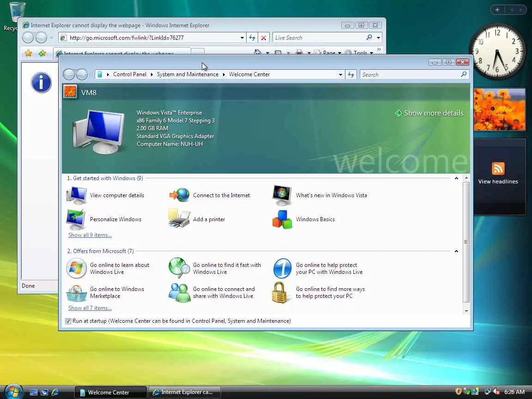The image size is (532, 399).
Task: Click the VM8 user picture icon
Action: click(70, 92)
